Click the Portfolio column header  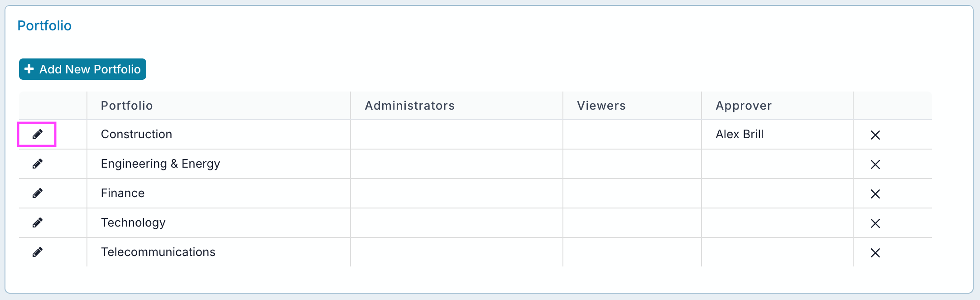[127, 106]
